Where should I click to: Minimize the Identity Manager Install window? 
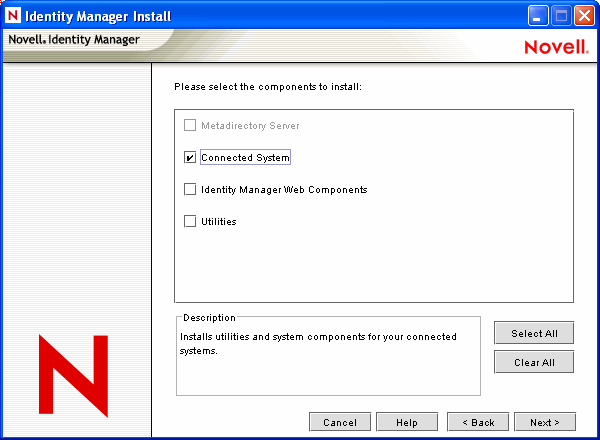(539, 15)
